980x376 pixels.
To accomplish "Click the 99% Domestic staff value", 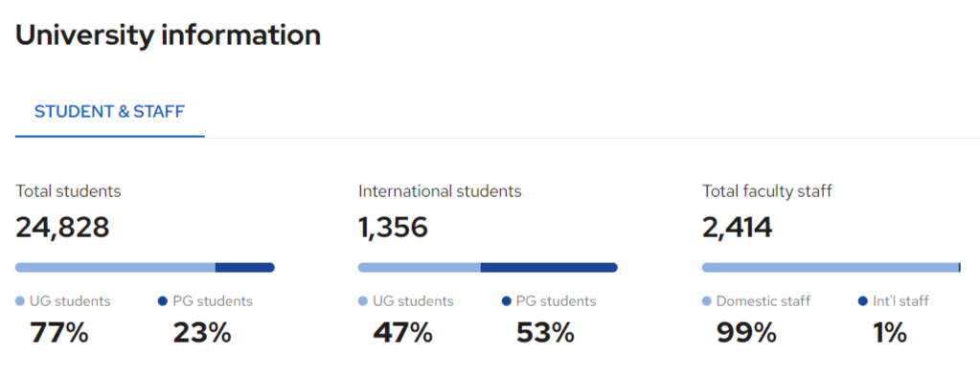I will click(x=746, y=333).
